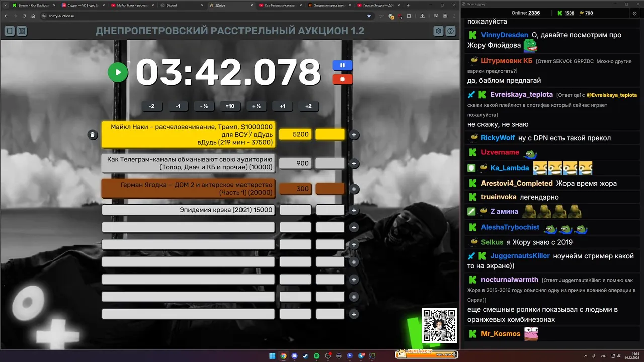The height and width of the screenshot is (362, 644).
Task: Add one minute with +1 button
Action: tap(282, 106)
